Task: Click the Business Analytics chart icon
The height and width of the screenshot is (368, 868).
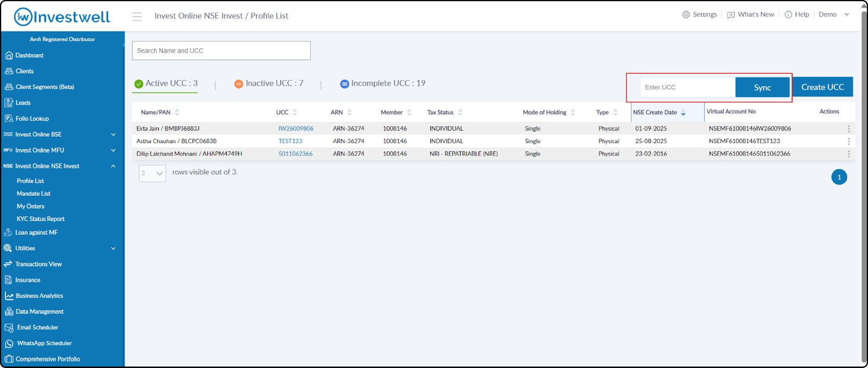Action: [x=9, y=296]
